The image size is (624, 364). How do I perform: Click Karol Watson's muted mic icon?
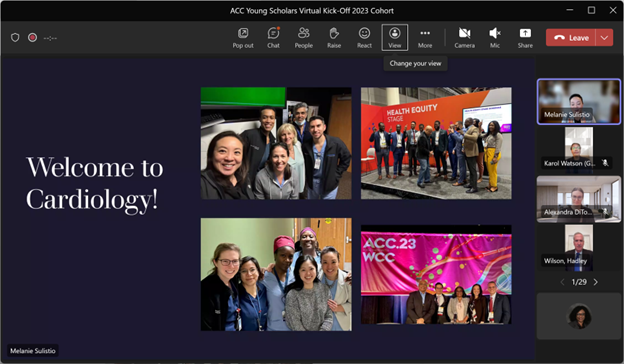click(x=605, y=163)
